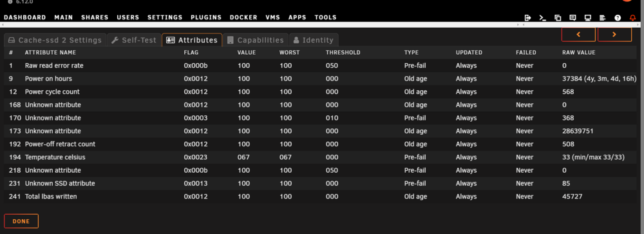This screenshot has height=234, width=644.
Task: Click the logout icon in header
Action: (528, 17)
